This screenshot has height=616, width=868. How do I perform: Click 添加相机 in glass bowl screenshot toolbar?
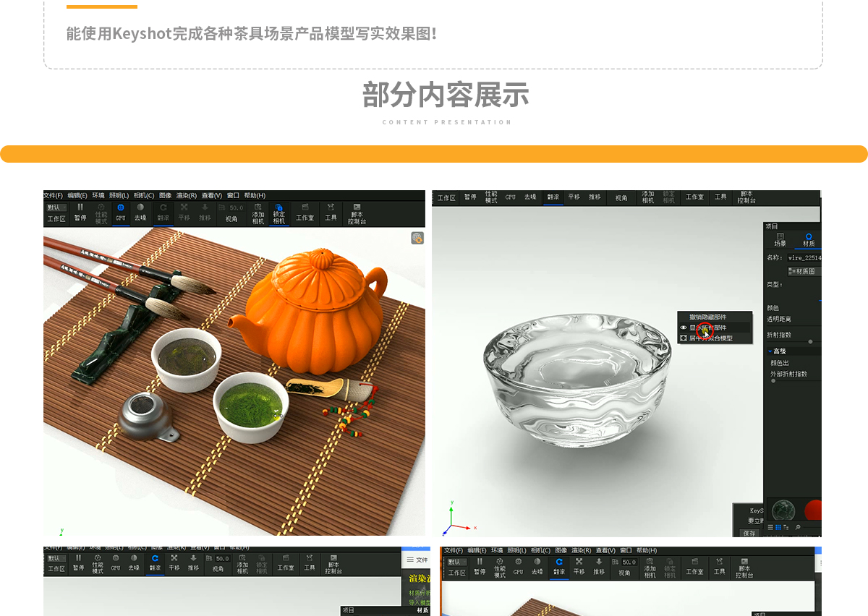tap(648, 197)
